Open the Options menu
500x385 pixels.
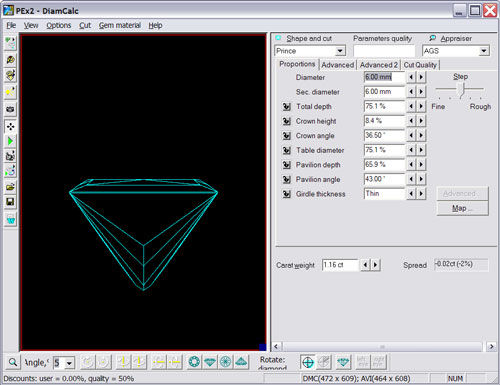point(59,25)
